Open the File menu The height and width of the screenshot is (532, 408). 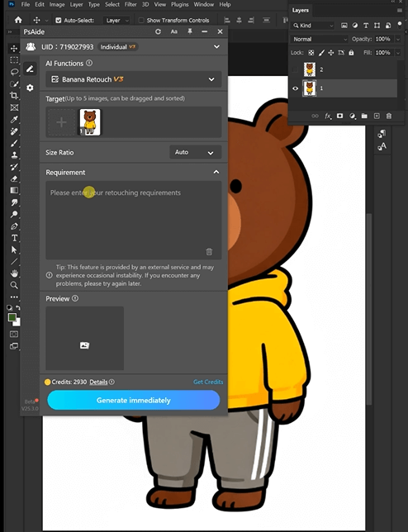click(26, 4)
